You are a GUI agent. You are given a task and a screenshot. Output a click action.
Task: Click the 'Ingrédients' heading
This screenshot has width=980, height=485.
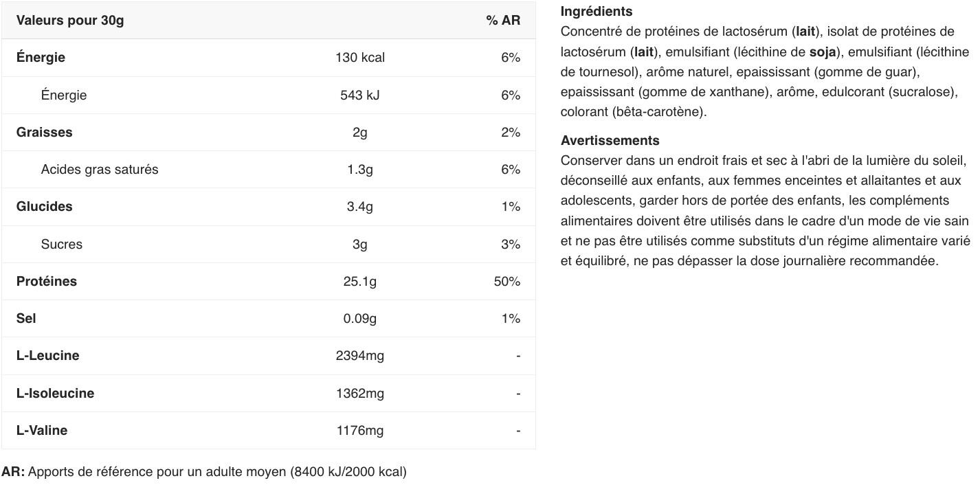click(x=597, y=11)
